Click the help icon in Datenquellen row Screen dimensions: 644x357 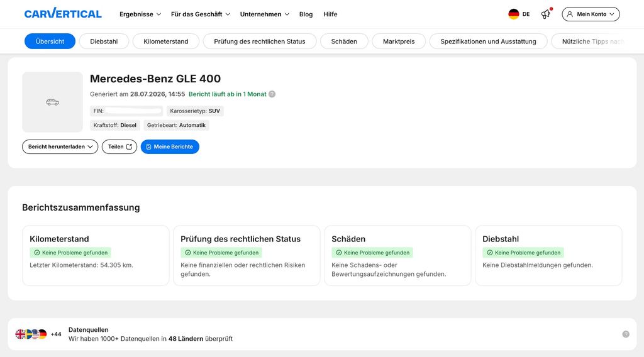click(626, 334)
